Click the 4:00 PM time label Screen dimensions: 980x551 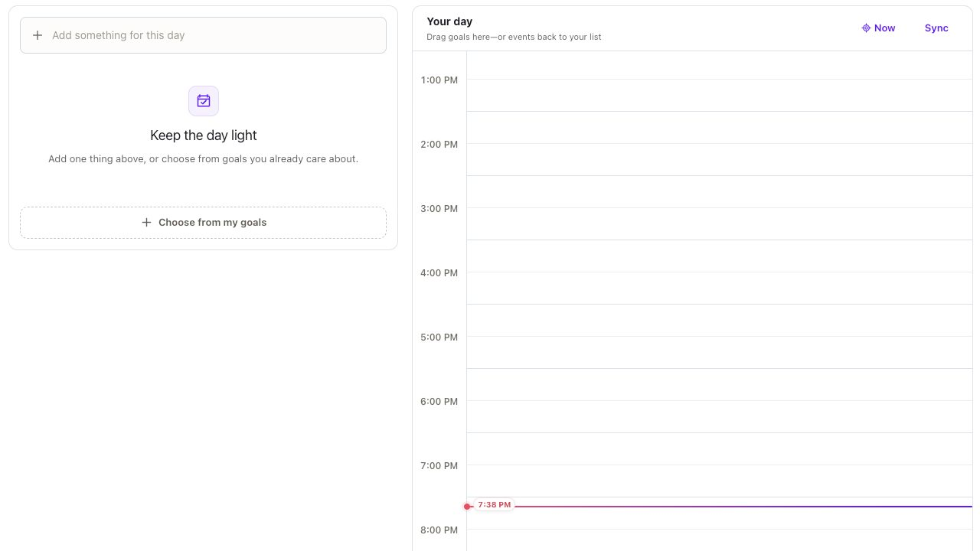439,273
